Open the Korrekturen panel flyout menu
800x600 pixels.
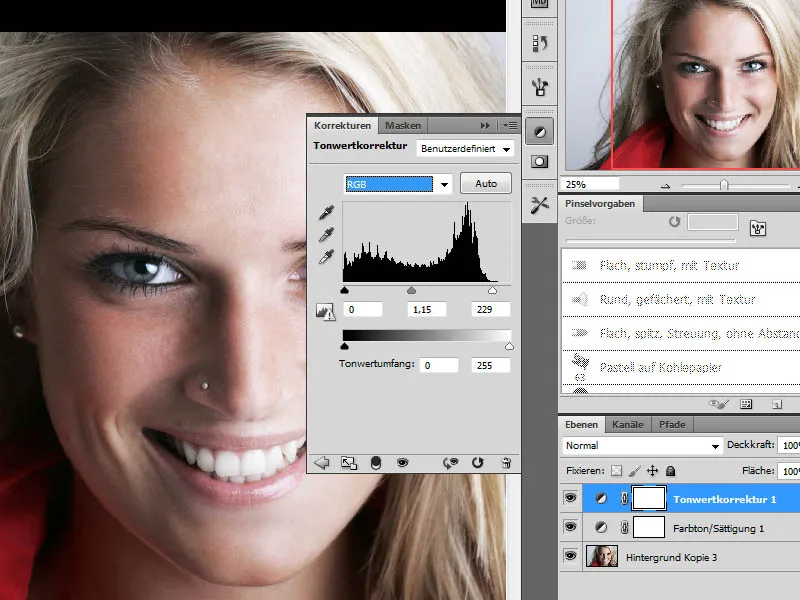coord(510,126)
